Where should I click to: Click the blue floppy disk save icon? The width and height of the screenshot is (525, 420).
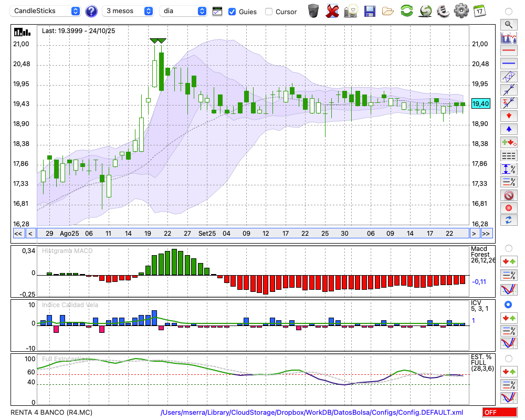(x=370, y=10)
